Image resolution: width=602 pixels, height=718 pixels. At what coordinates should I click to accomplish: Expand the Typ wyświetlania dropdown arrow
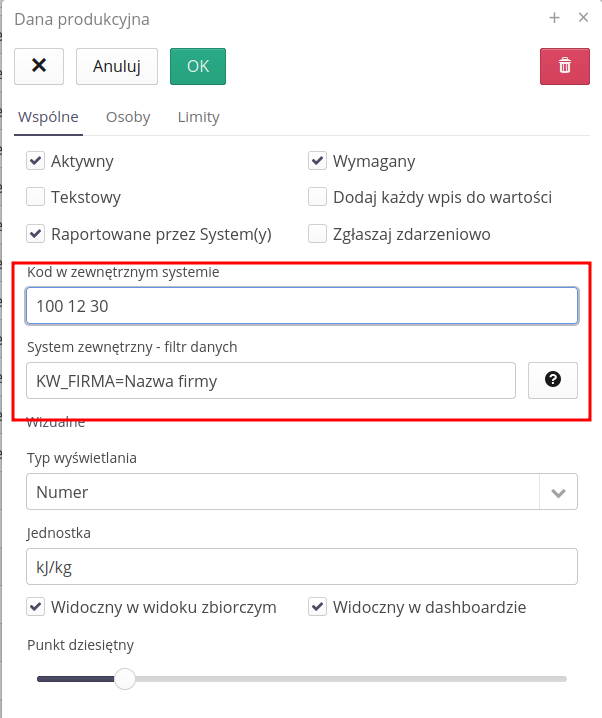click(x=558, y=492)
